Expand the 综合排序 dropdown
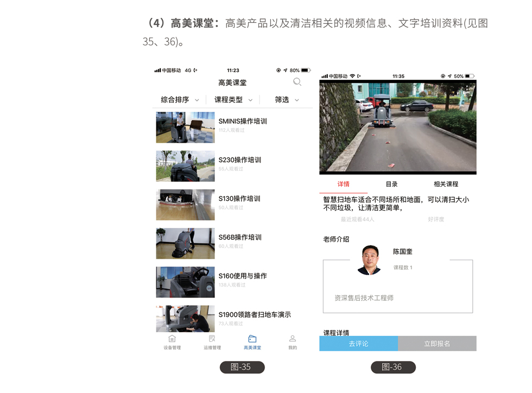This screenshot has height=393, width=532. [180, 100]
